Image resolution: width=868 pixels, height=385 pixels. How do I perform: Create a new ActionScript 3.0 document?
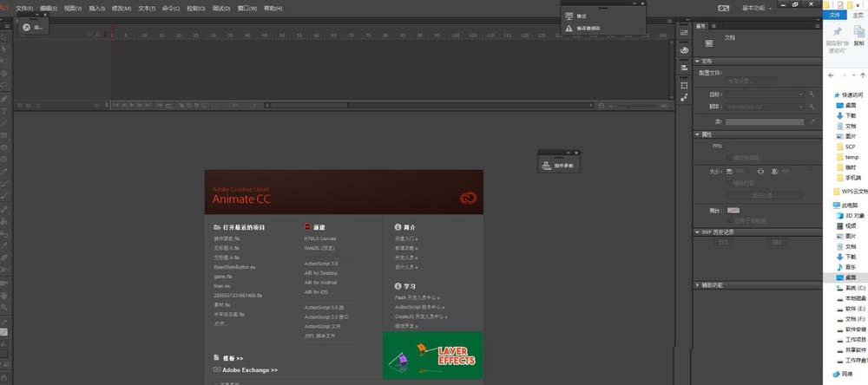[x=321, y=264]
